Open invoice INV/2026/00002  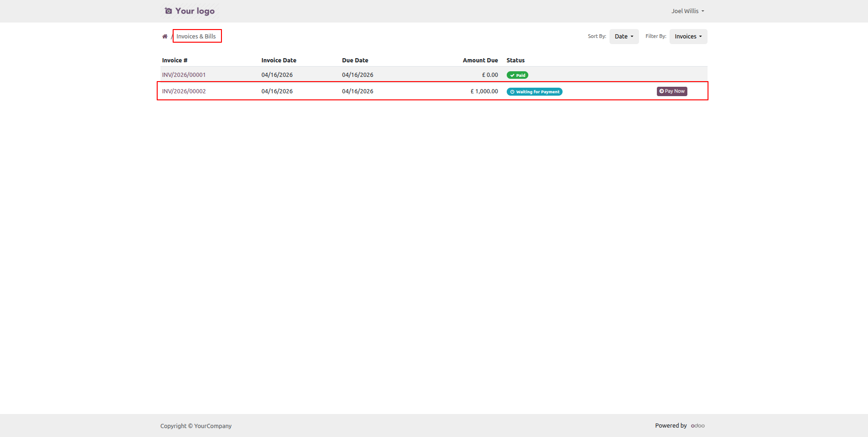(184, 91)
